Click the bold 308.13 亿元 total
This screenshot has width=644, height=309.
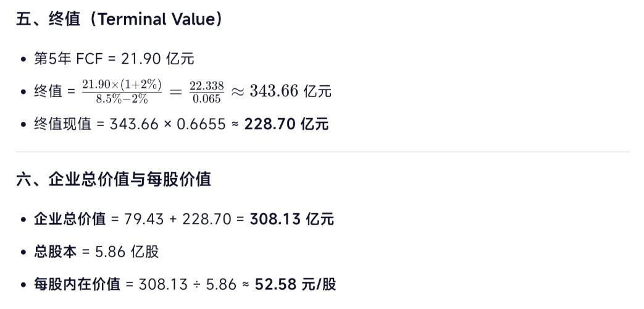click(291, 219)
